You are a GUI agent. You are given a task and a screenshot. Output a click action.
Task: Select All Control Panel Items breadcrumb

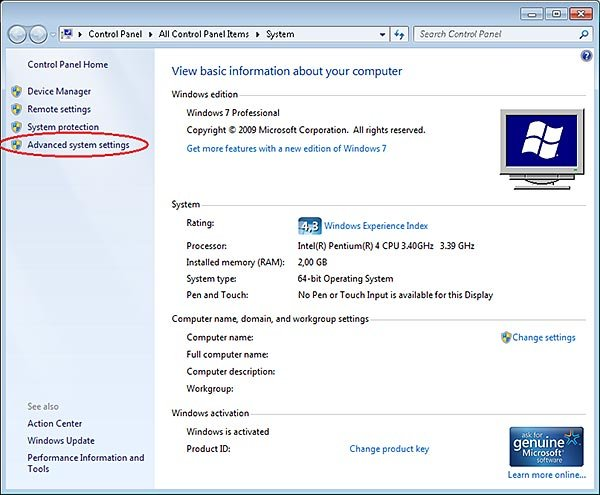pos(204,34)
